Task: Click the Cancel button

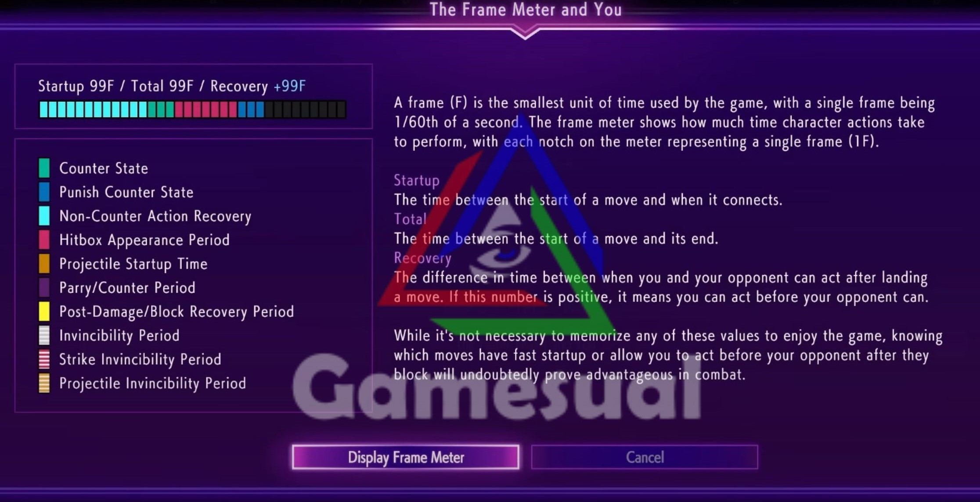Action: (645, 457)
